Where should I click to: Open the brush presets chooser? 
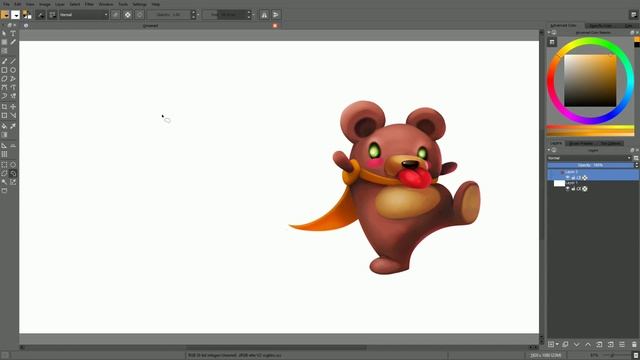[53, 15]
